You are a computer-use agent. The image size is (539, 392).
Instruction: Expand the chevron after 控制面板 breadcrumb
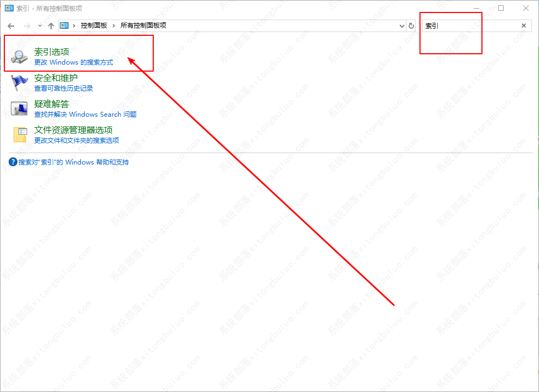tap(114, 26)
